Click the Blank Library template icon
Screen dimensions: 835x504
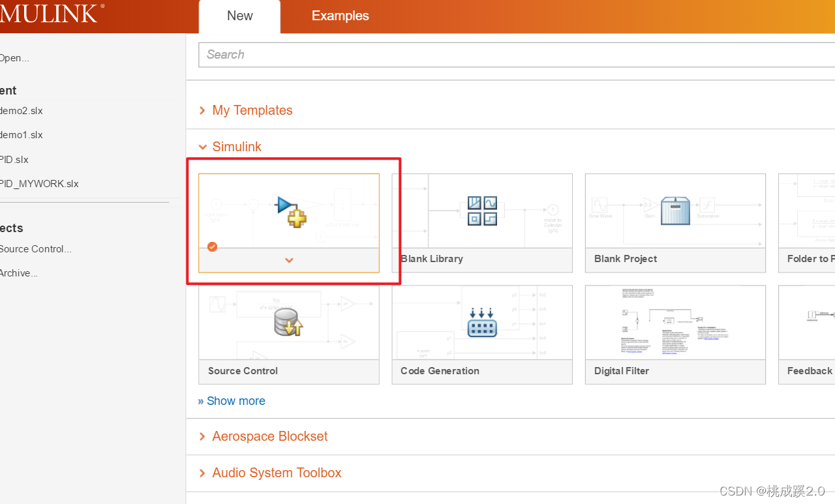pyautogui.click(x=482, y=211)
